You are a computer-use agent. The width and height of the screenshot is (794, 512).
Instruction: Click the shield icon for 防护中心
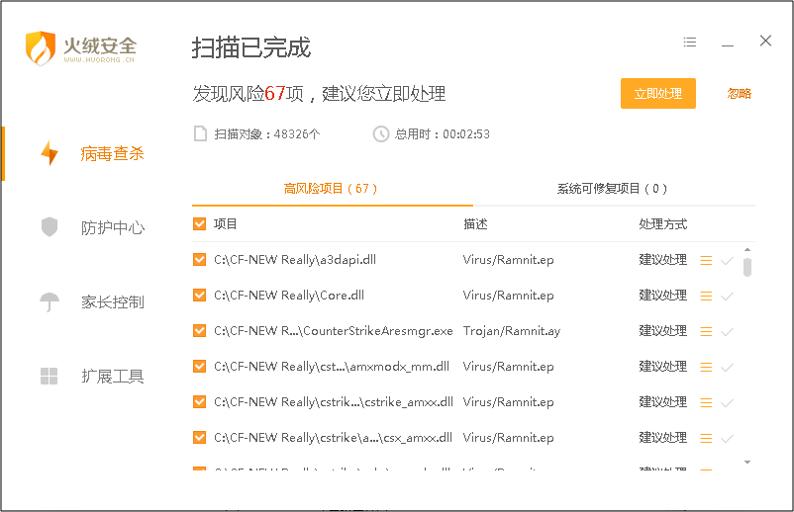49,227
